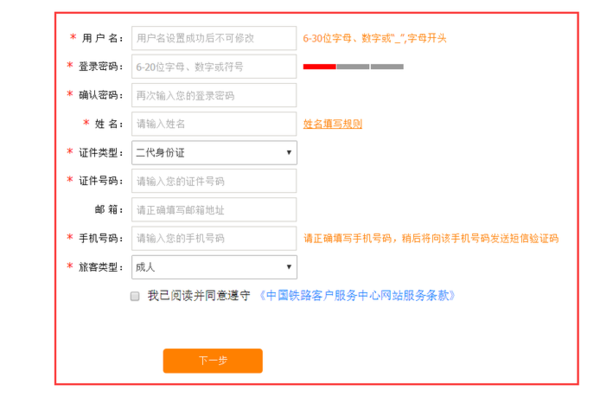600x397 pixels.
Task: Click the arrow next to 成人
Action: click(x=289, y=267)
